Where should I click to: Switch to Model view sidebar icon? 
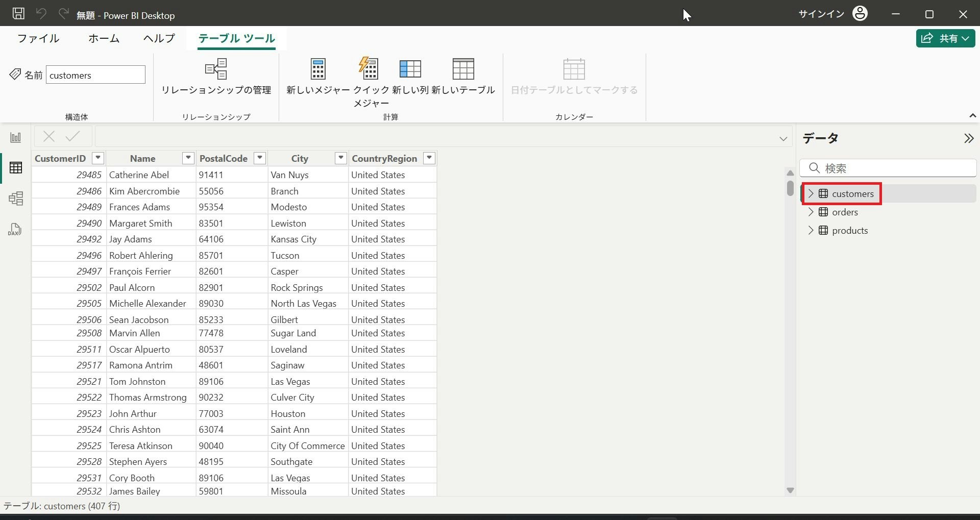16,198
